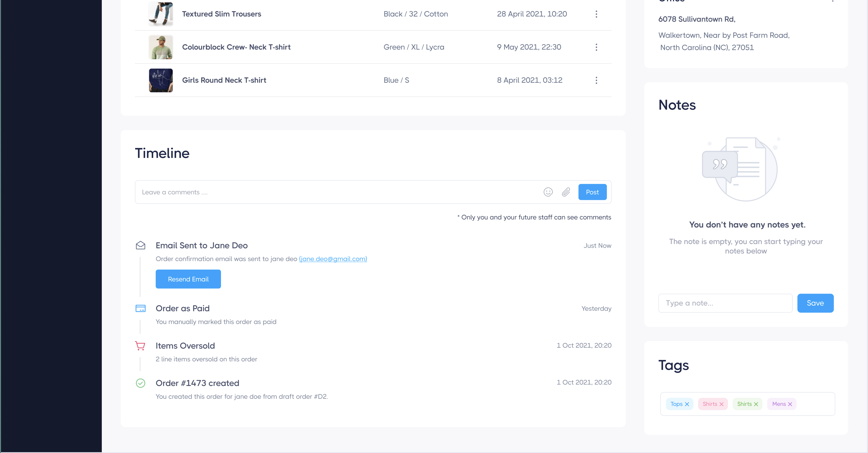Click the credit card icon beside Order as Paid
Screen dimensions: 868x453
point(141,308)
